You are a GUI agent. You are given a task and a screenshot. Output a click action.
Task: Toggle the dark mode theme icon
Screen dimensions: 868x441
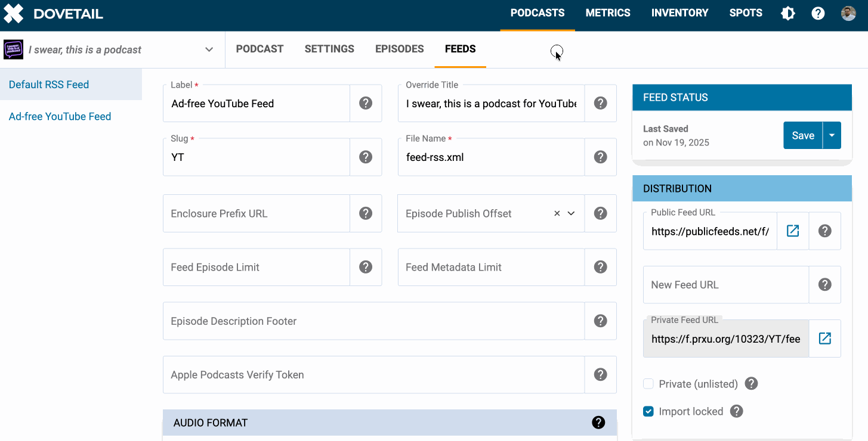pyautogui.click(x=788, y=13)
